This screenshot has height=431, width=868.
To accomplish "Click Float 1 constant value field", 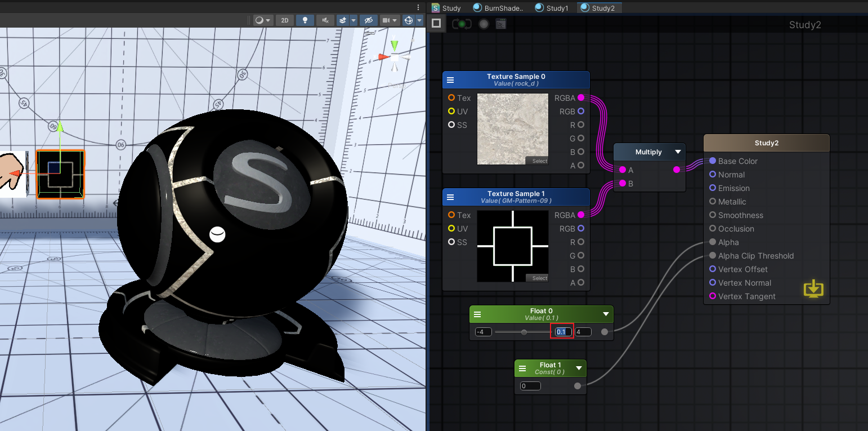I will [x=530, y=386].
